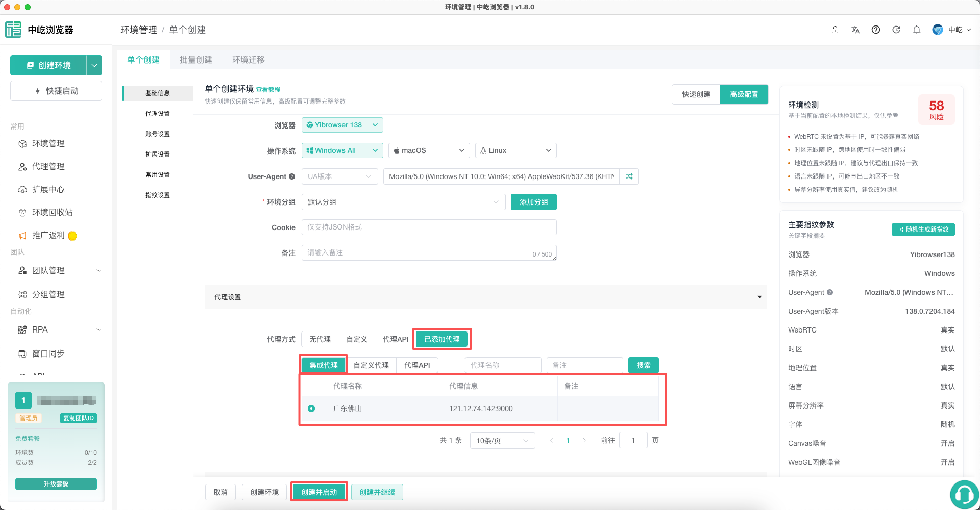
Task: Click the refresh icon in the top bar
Action: [x=896, y=30]
